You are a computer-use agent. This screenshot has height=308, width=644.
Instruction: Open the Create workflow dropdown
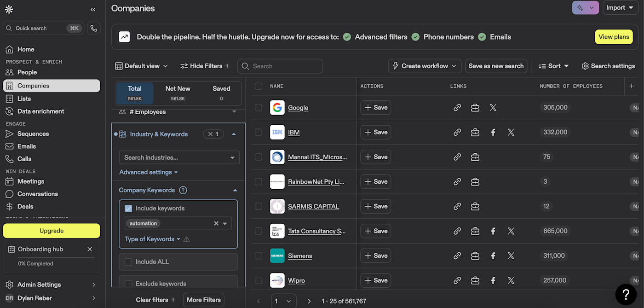425,66
